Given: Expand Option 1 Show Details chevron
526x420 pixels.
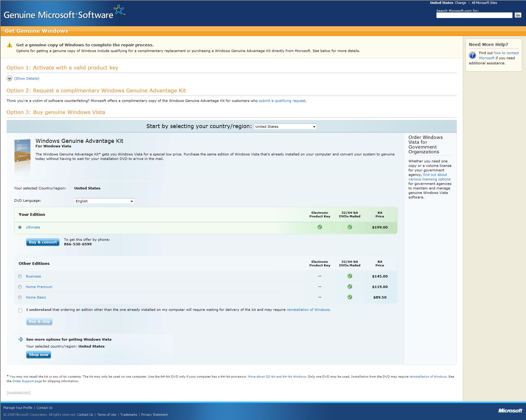Looking at the screenshot, I should pos(9,78).
